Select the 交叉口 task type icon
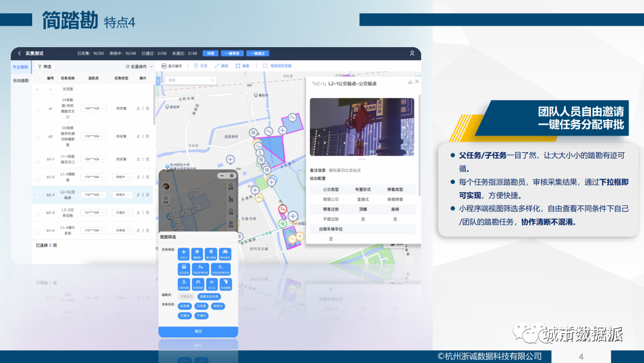The width and height of the screenshot is (644, 363). pos(184,253)
